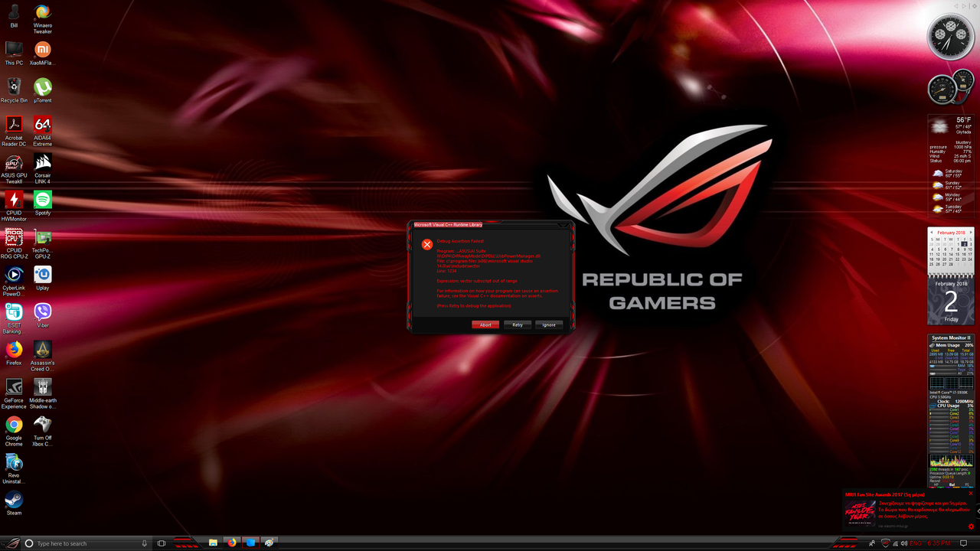Viewport: 980px width, 551px height.
Task: Launch AIDA64 Extreme desktop icon
Action: click(x=43, y=131)
